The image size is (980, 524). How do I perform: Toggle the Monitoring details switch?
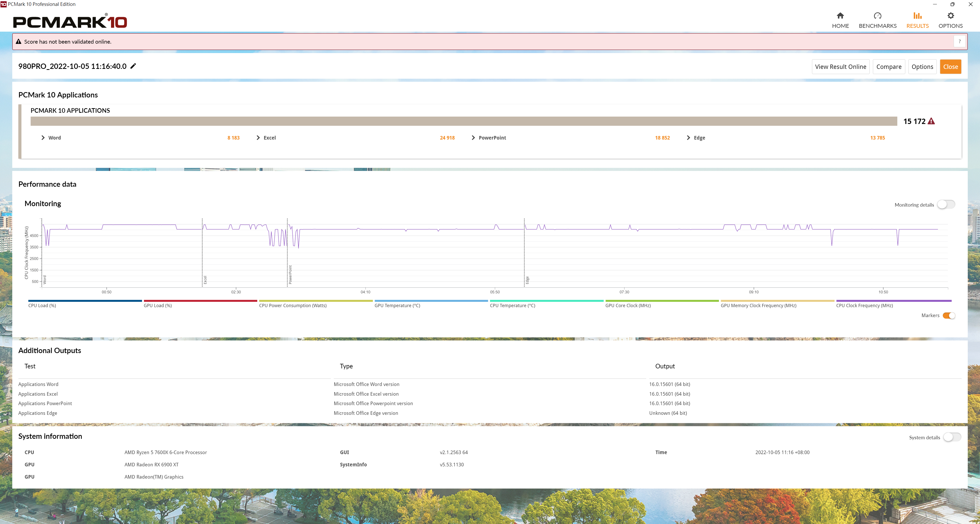click(946, 205)
